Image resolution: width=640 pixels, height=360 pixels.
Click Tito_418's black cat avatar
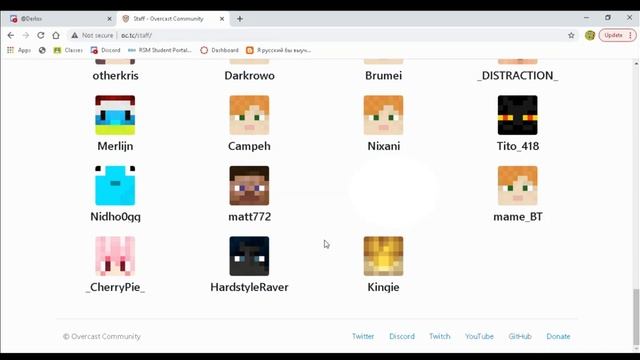[x=518, y=115]
